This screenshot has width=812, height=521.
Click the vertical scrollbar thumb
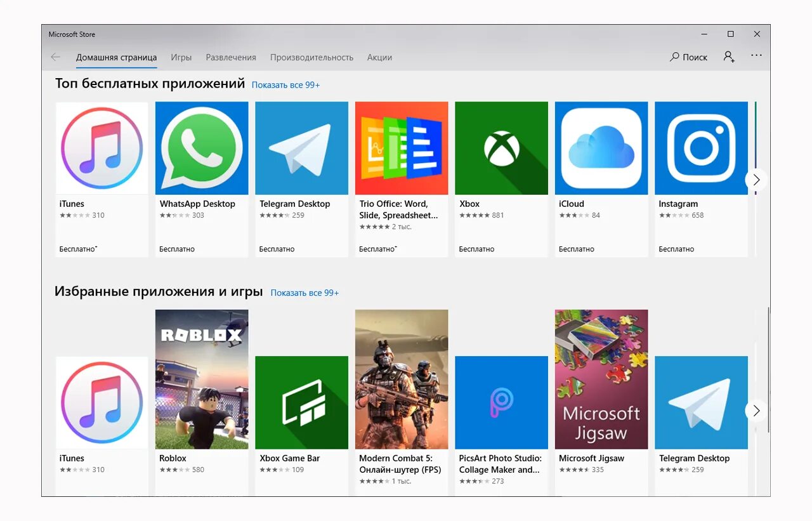click(x=768, y=370)
